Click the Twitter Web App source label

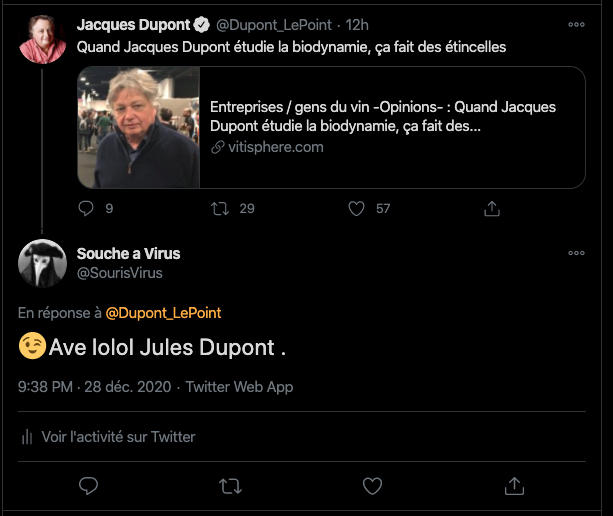click(x=239, y=387)
